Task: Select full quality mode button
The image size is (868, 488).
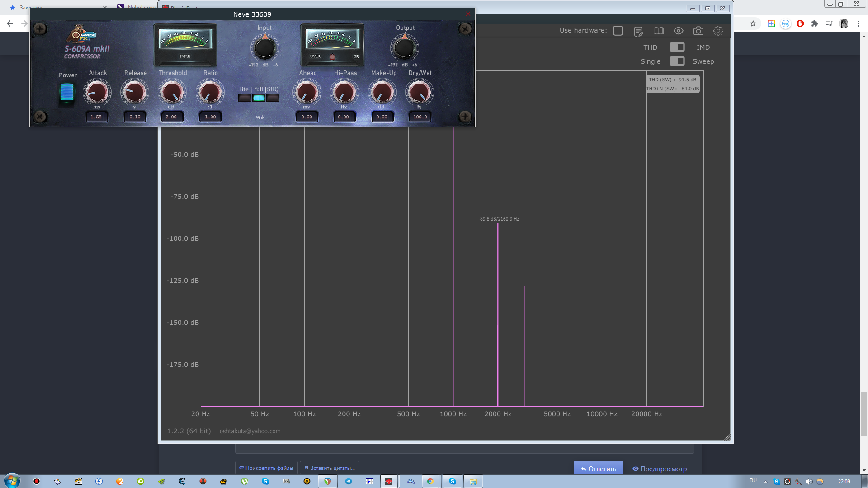Action: pyautogui.click(x=259, y=98)
